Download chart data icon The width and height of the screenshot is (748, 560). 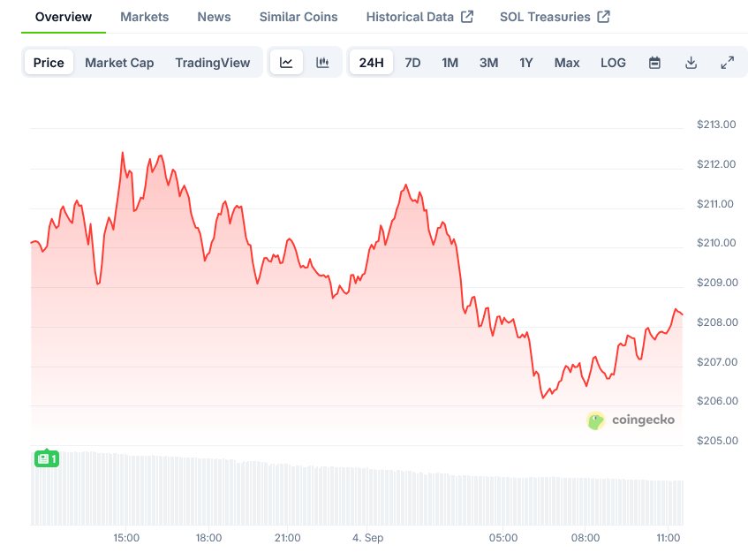click(x=691, y=63)
